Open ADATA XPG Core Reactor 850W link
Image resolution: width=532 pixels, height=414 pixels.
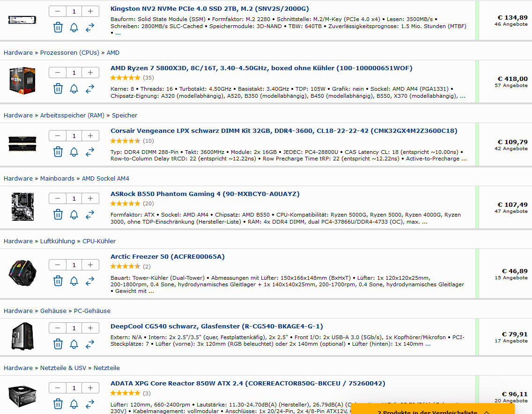pos(248,383)
